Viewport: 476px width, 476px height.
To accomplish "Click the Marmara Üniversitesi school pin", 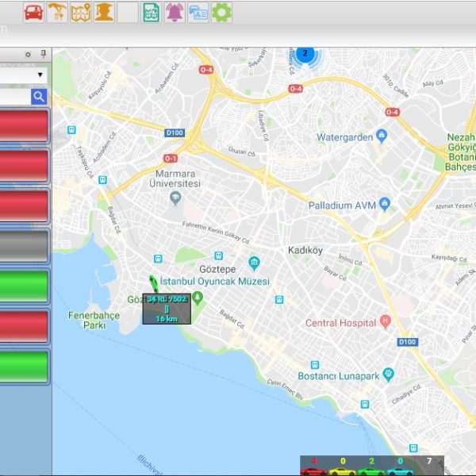I will [175, 198].
